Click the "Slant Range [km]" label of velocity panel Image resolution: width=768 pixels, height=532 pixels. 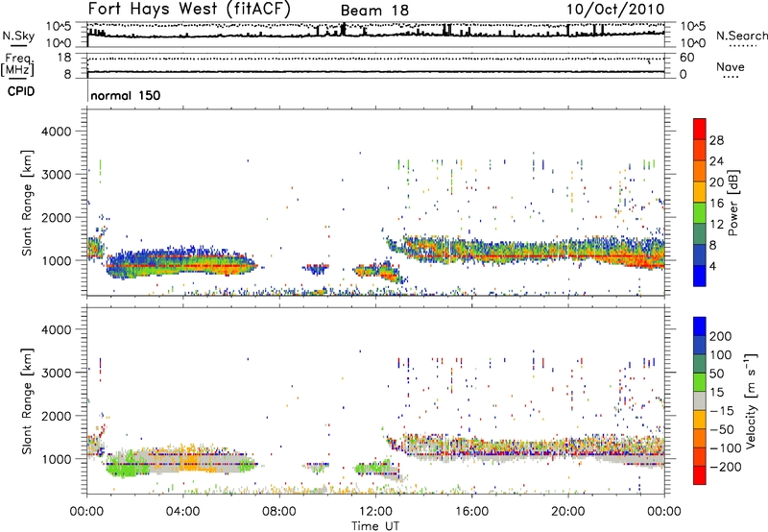click(27, 401)
